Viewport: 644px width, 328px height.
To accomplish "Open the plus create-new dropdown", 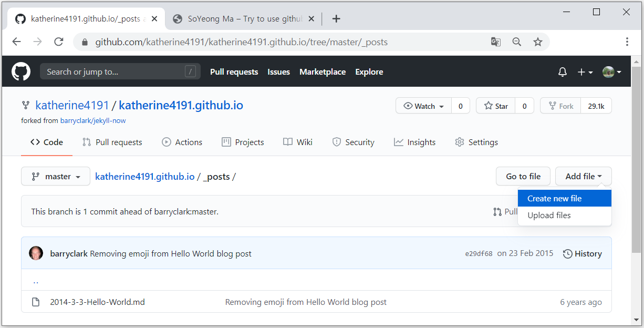I will [585, 72].
